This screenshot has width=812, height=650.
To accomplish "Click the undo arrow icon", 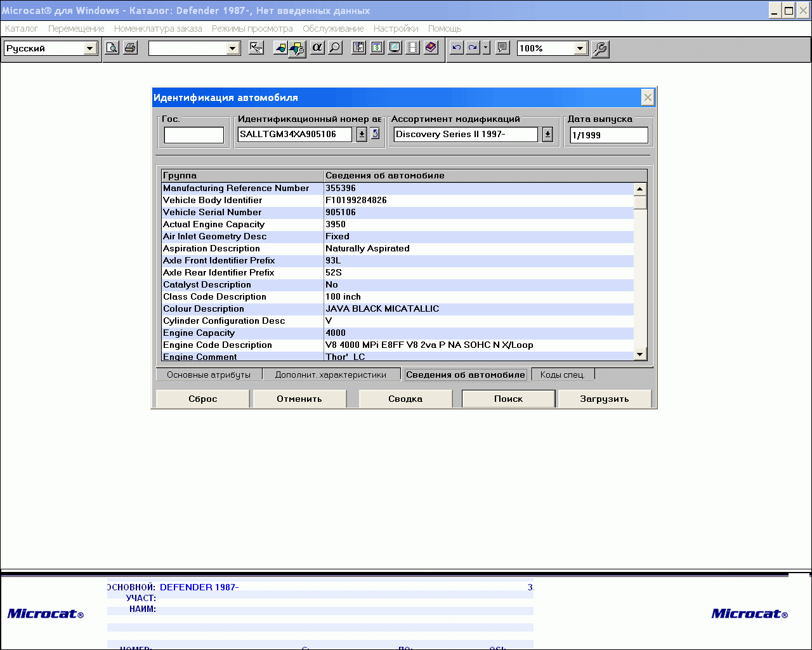I will tap(456, 48).
